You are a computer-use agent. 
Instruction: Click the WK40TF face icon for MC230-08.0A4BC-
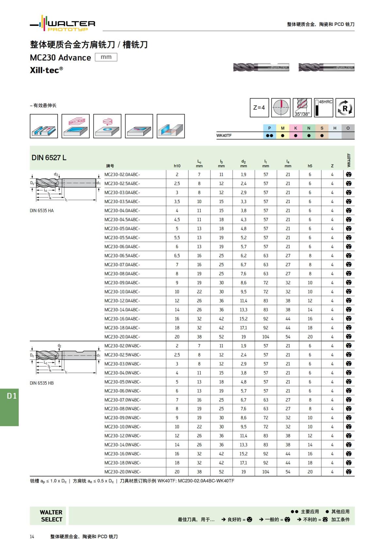coord(349,273)
